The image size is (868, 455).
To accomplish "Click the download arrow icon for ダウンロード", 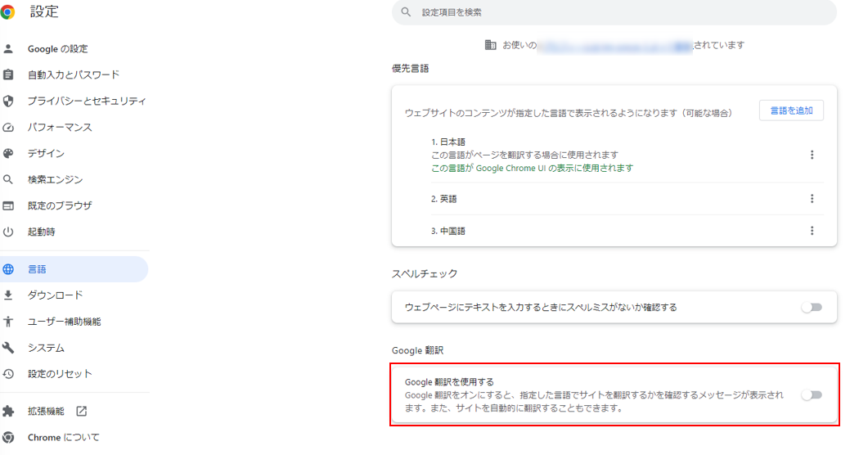I will (8, 295).
